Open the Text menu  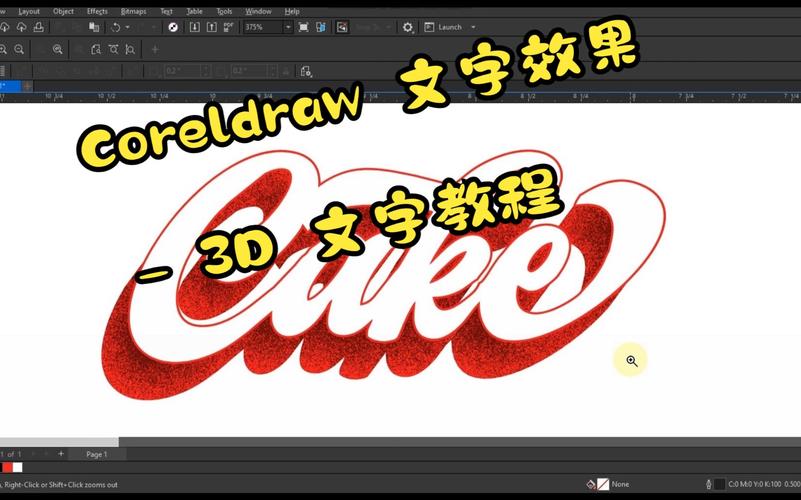pos(167,11)
